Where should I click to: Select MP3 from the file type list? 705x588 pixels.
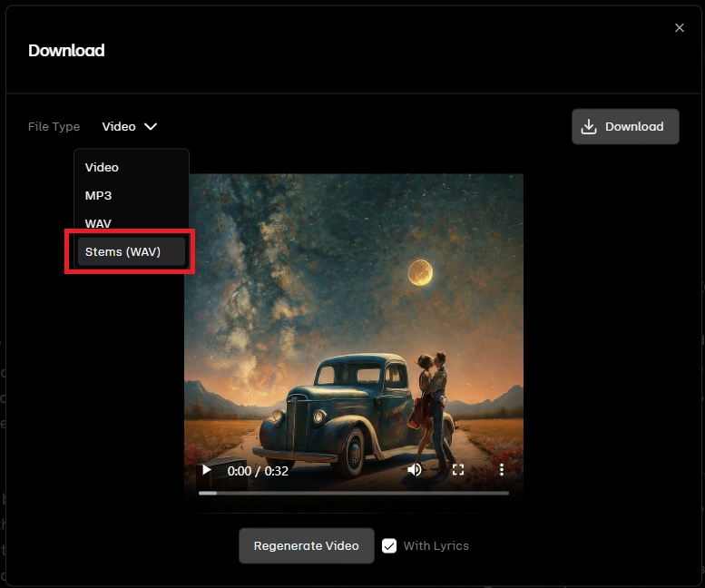98,195
